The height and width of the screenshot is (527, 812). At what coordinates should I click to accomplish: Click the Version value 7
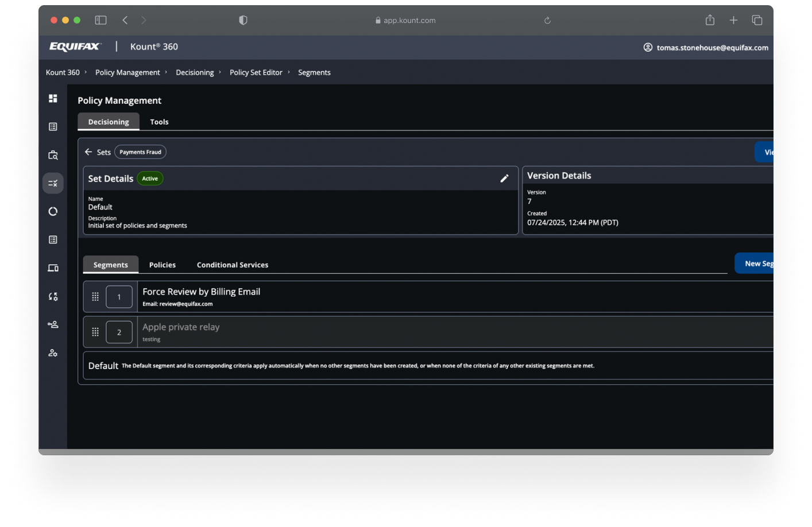(529, 201)
